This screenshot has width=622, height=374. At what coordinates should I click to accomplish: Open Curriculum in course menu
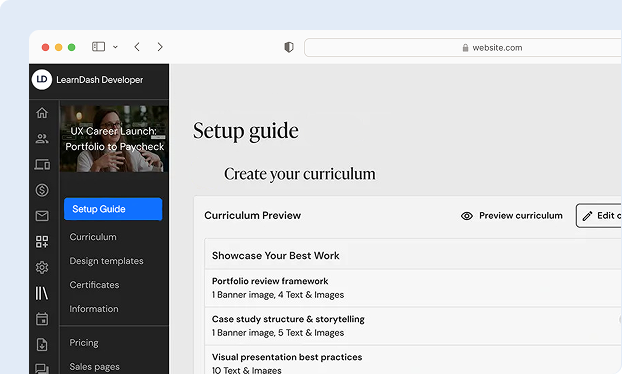pyautogui.click(x=93, y=237)
